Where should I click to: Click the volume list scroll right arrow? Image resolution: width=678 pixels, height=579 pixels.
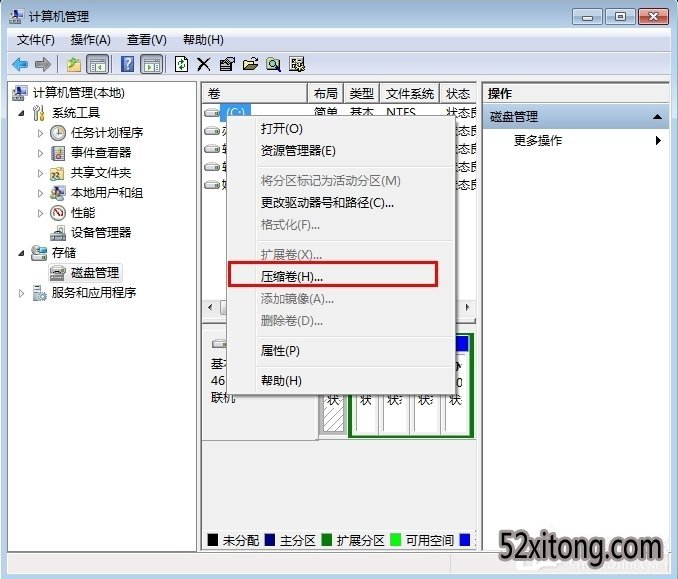point(467,307)
